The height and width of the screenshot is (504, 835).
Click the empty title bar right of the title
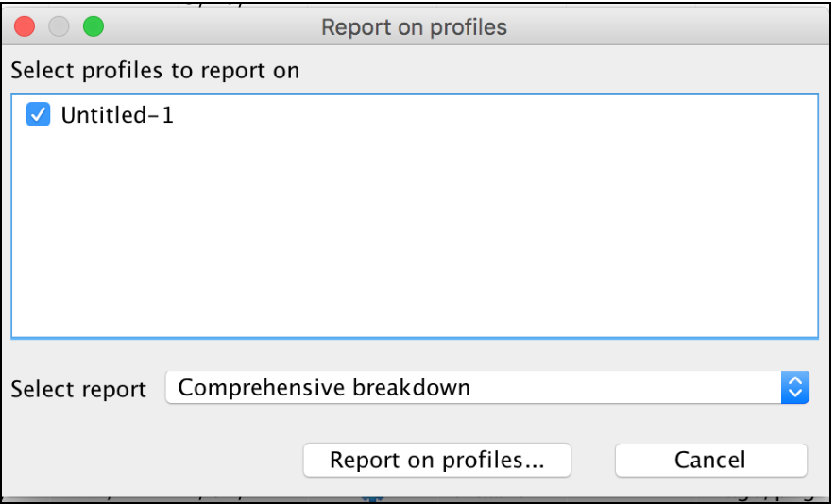click(x=661, y=26)
